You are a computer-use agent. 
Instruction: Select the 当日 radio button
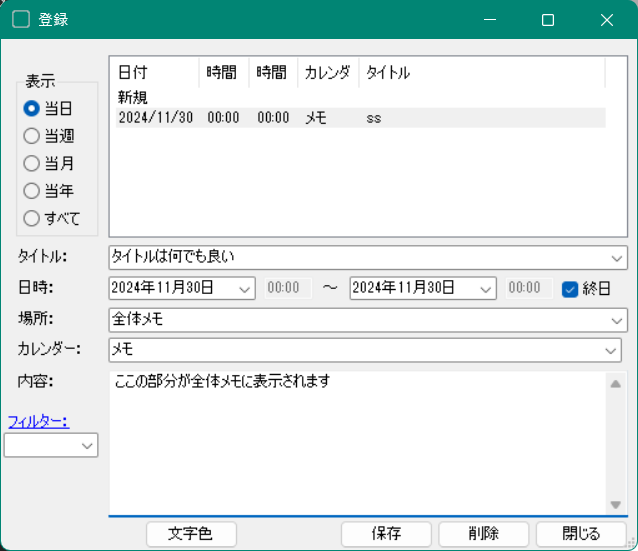point(32,109)
